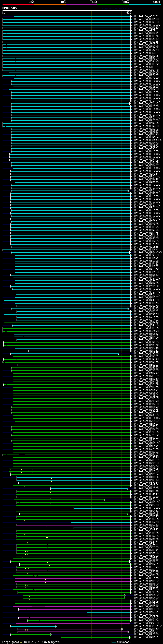Image resolution: width=163 pixels, height=644 pixels.
Task: Open the UniRef100_Q6Z382 entry
Action: click(146, 39)
